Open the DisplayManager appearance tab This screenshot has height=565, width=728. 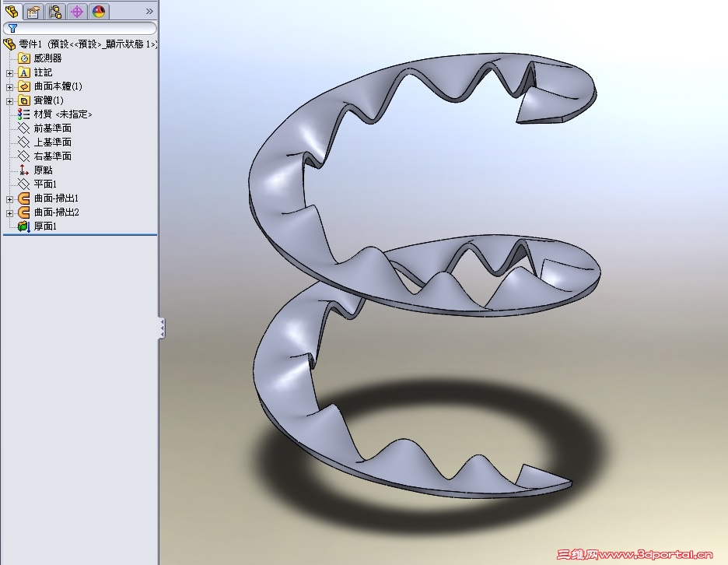pyautogui.click(x=99, y=11)
